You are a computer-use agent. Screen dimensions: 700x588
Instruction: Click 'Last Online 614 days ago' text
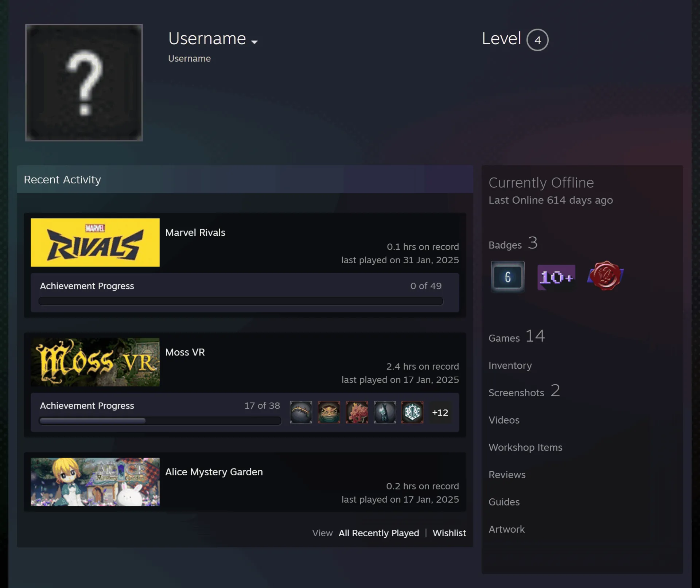(x=551, y=200)
